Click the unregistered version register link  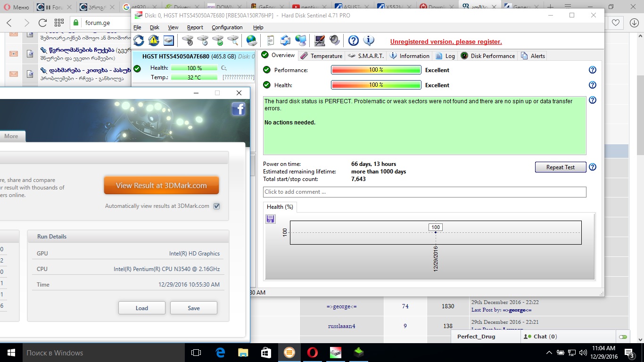pos(446,41)
